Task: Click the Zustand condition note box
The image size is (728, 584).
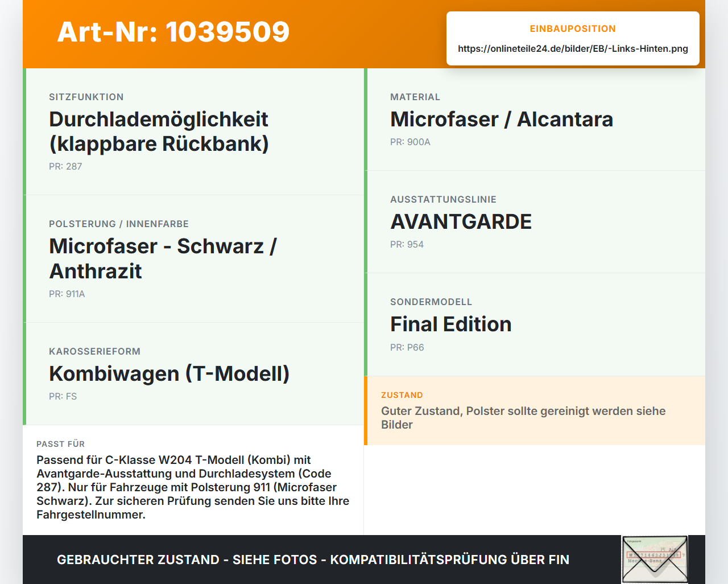Action: [535, 410]
